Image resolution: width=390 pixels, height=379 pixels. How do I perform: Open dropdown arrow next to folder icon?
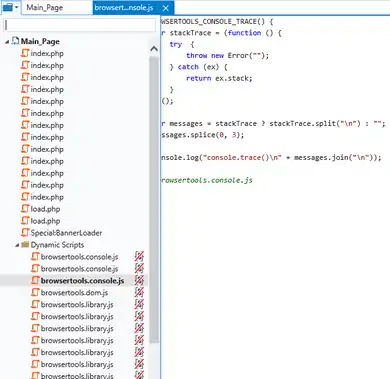(x=16, y=7)
